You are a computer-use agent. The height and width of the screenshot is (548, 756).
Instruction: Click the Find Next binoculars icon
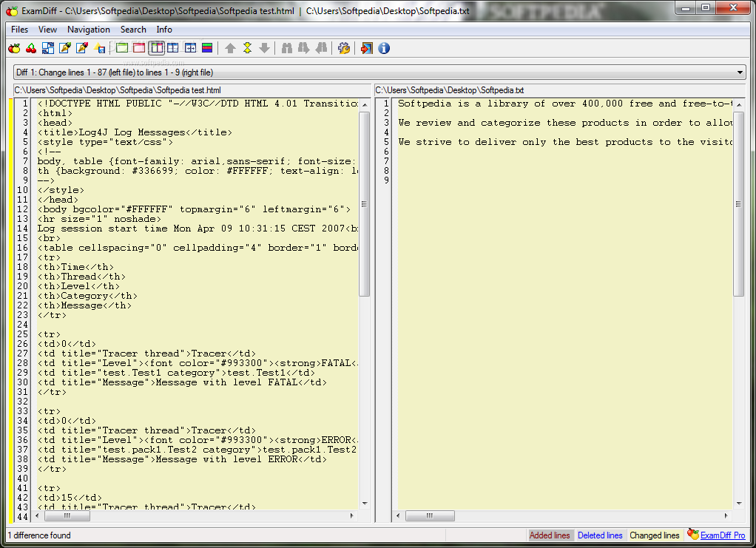click(304, 48)
